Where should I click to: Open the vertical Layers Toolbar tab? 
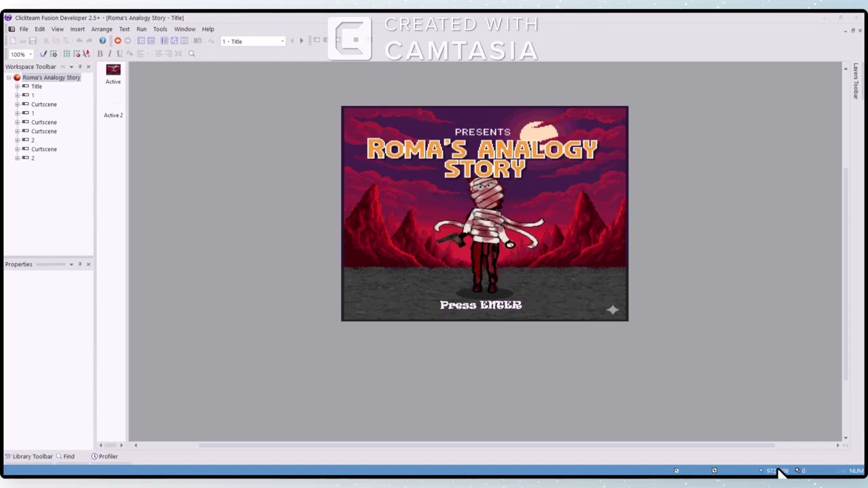pyautogui.click(x=856, y=81)
